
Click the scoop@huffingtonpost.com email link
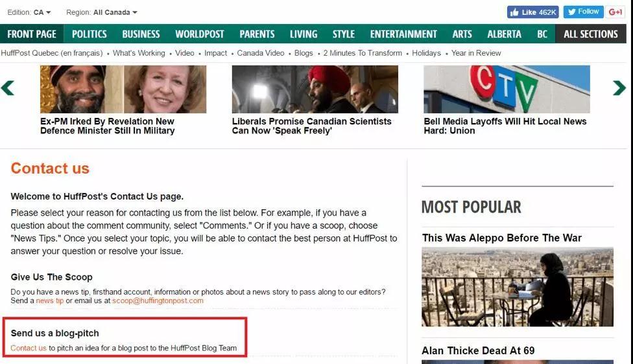click(x=158, y=301)
